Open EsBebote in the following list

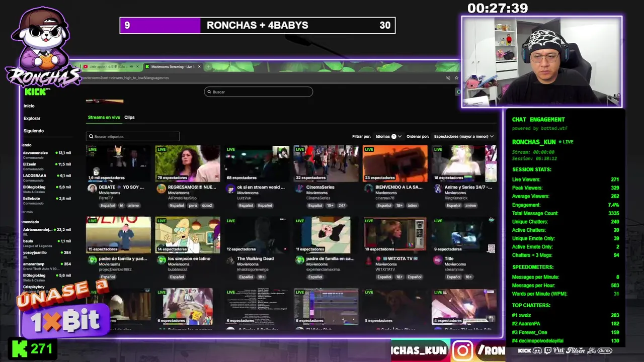click(47, 200)
